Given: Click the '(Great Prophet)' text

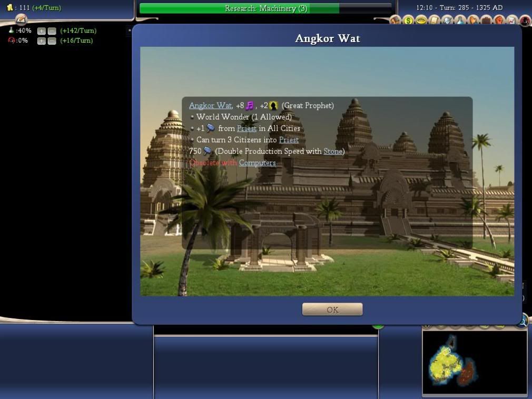Looking at the screenshot, I should (308, 105).
